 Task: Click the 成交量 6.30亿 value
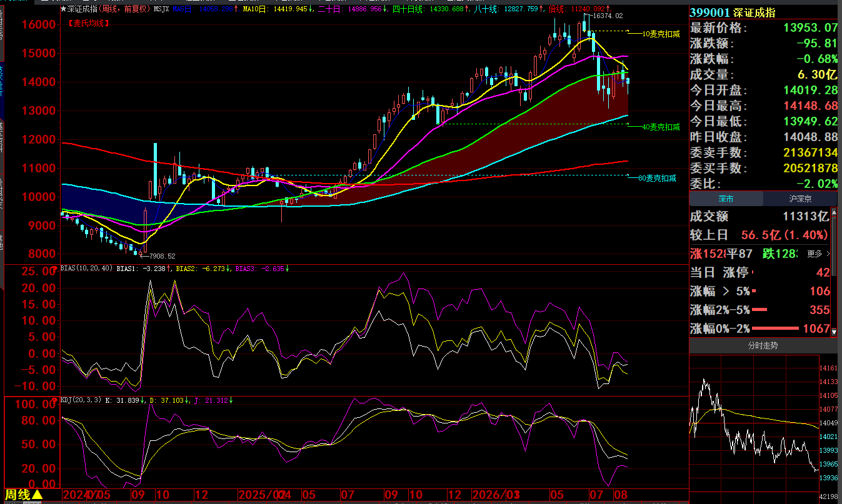click(x=816, y=74)
